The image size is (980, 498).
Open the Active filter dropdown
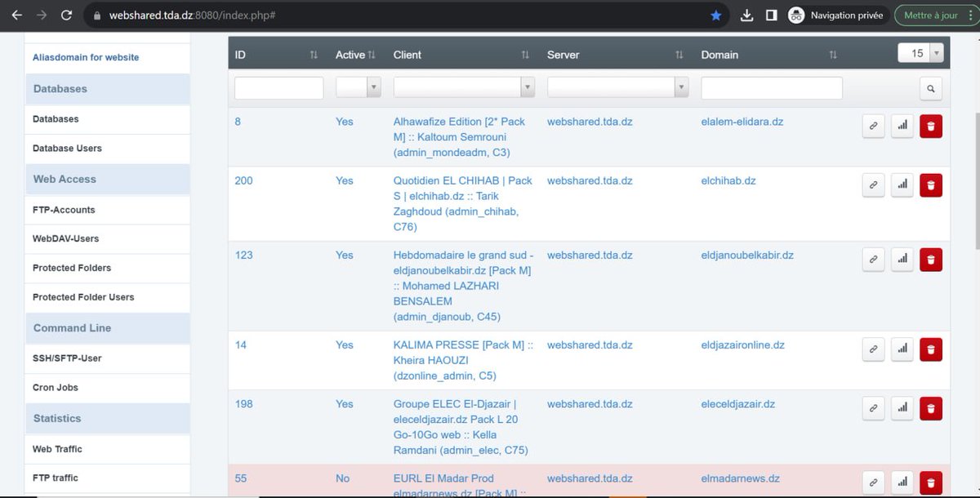tap(359, 88)
